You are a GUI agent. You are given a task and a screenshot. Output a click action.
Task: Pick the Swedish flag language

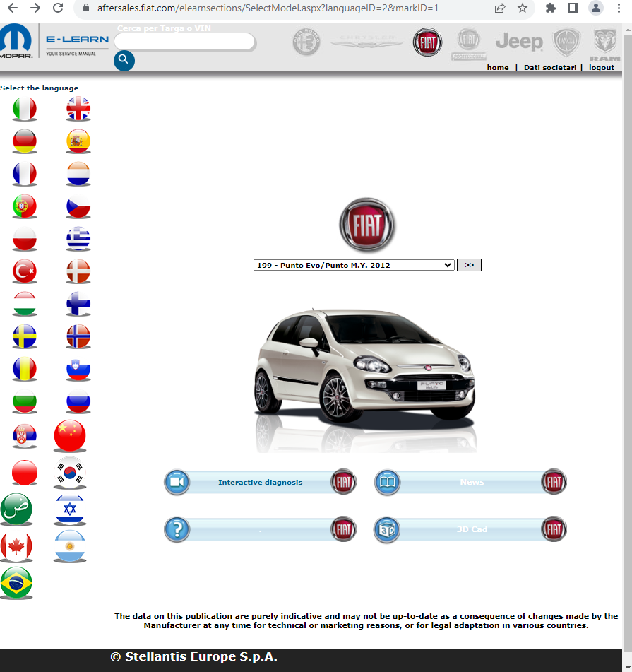pos(25,337)
